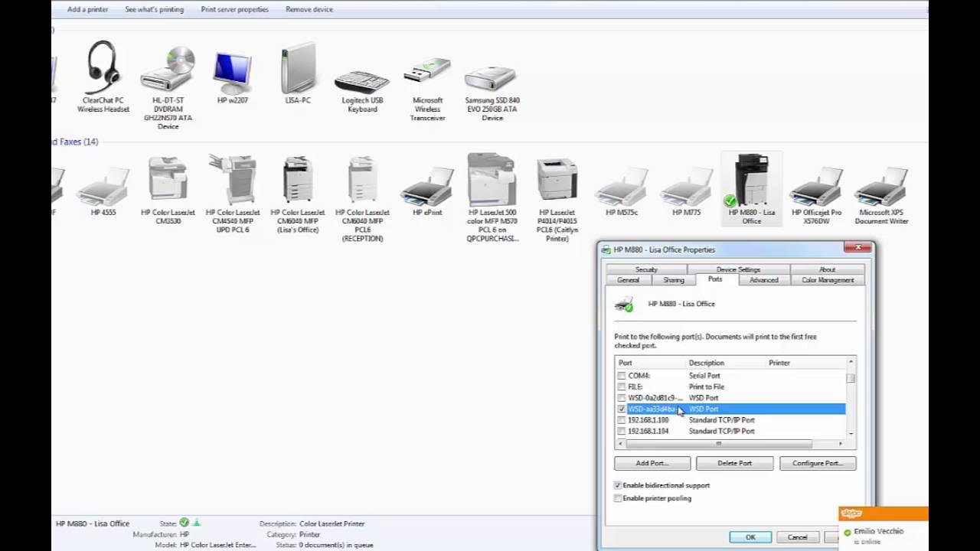The width and height of the screenshot is (980, 551).
Task: Click See what's printing in toolbar
Action: pos(154,9)
